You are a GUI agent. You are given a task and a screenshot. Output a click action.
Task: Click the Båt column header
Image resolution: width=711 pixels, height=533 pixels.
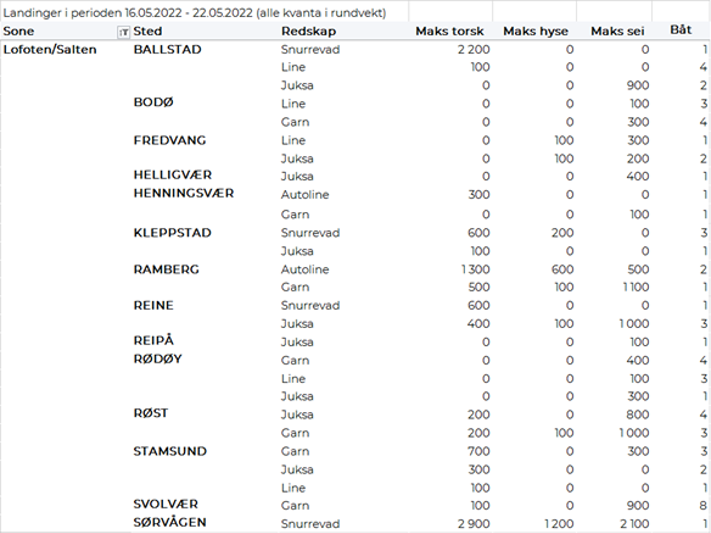(681, 31)
